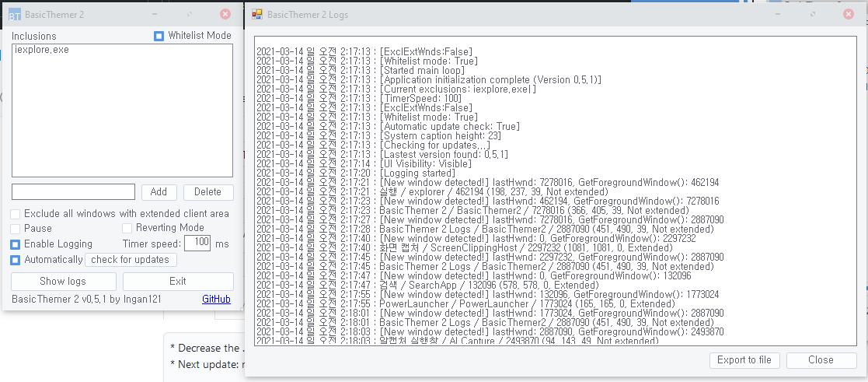Close the BasicThemer 2 settings window
Viewport: 868px width, 382px height.
225,15
